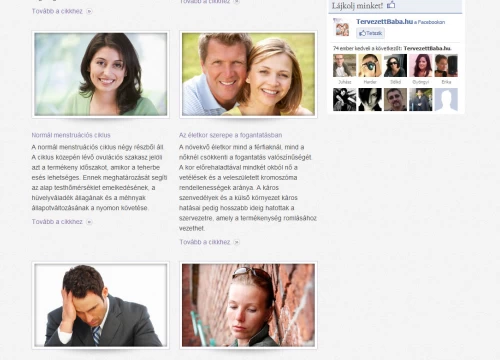Click the Erika profile picture in Facebook box
The image size is (500, 360).
coord(446,66)
